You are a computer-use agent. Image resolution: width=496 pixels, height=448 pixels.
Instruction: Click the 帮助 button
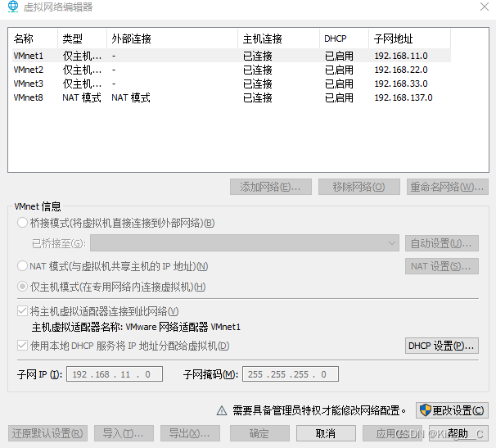tap(458, 433)
